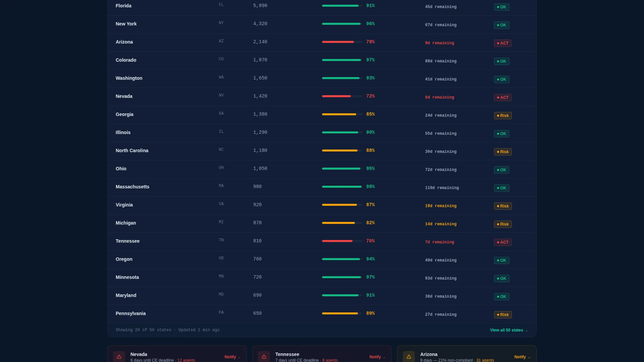Click the 14d remaining deadline for Michigan
Viewport: 644px width, 362px height.
pyautogui.click(x=441, y=224)
